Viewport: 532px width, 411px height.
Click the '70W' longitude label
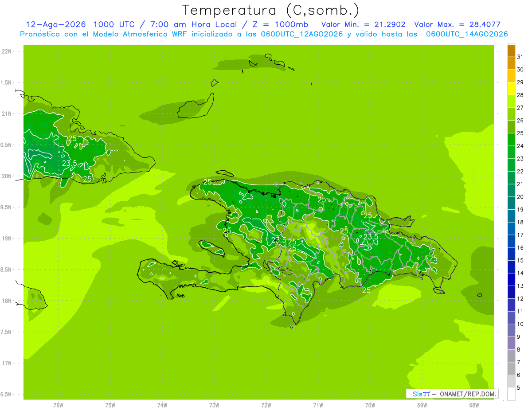370,405
